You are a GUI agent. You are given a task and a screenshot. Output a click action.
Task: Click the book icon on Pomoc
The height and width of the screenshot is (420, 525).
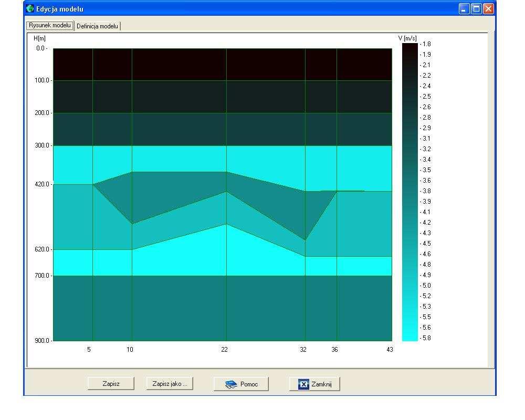(x=231, y=384)
